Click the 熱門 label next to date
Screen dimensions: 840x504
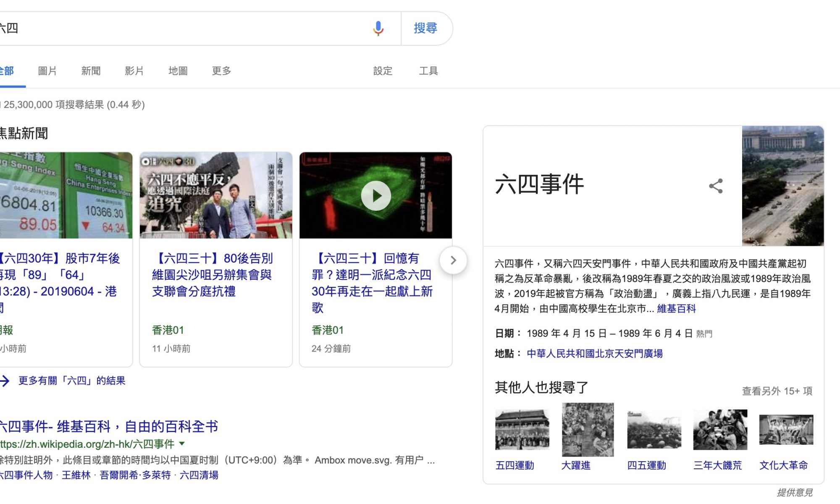704,334
